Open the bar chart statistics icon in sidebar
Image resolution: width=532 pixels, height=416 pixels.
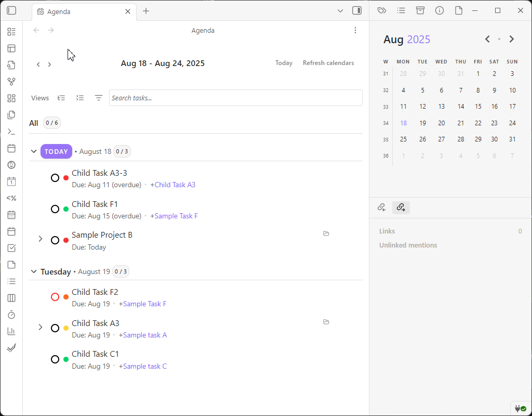(x=11, y=331)
